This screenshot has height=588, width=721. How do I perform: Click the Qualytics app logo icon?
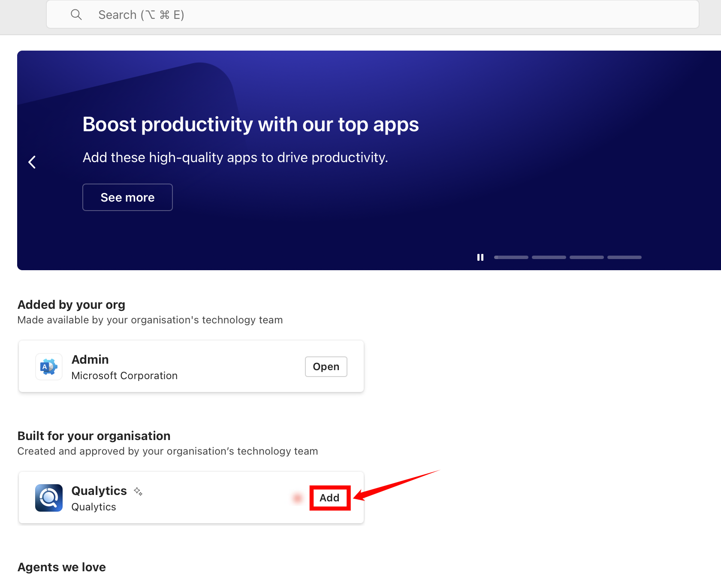49,498
